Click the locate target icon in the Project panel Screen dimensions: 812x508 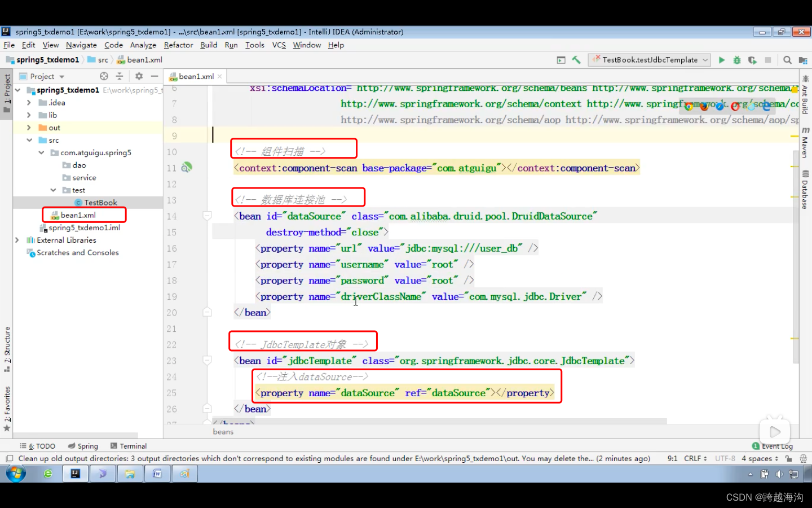(104, 76)
